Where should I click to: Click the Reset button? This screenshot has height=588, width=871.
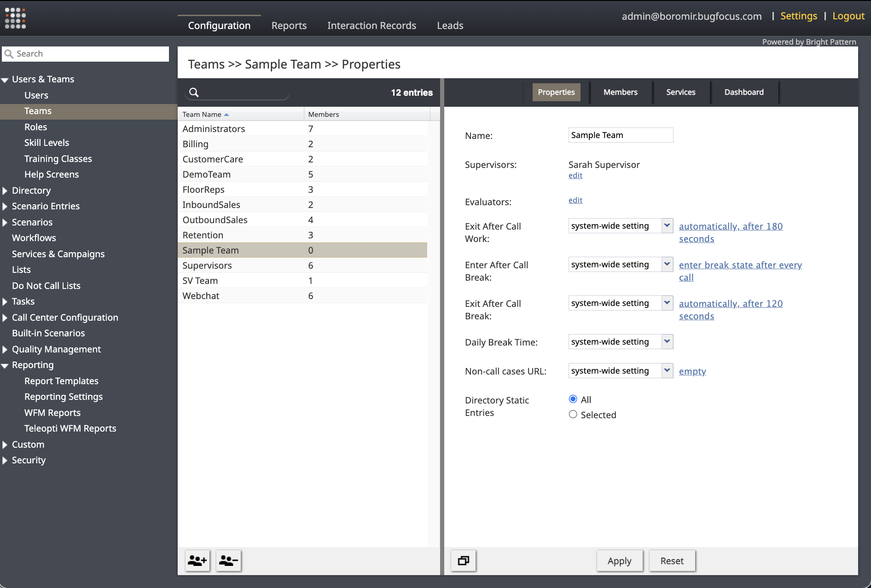click(x=672, y=561)
